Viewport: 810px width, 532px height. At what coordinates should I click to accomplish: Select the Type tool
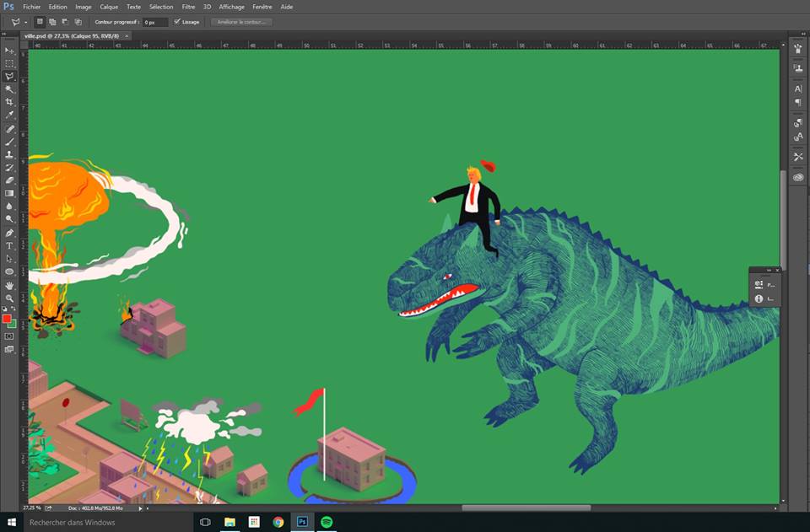tap(9, 246)
